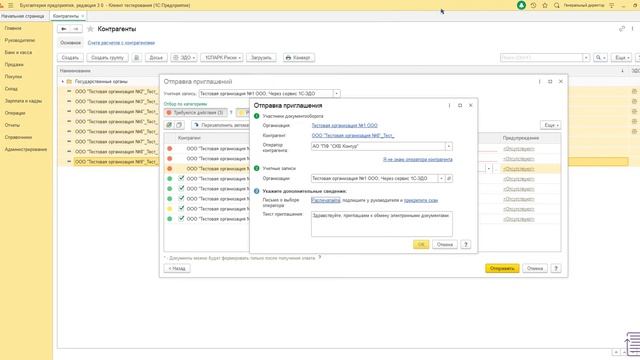Open Еще menu in Отправка приглашений
Image resolution: width=640 pixels, height=360 pixels.
[550, 125]
